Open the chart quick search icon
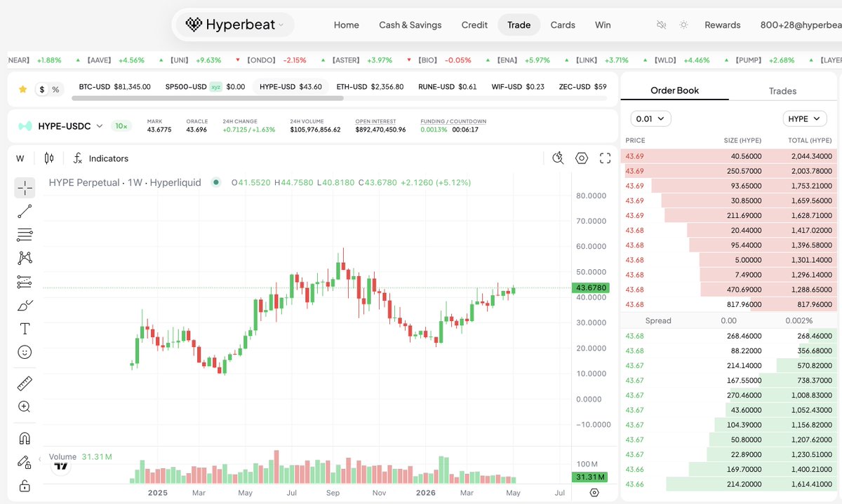Screen dimensions: 842x504 (559, 158)
